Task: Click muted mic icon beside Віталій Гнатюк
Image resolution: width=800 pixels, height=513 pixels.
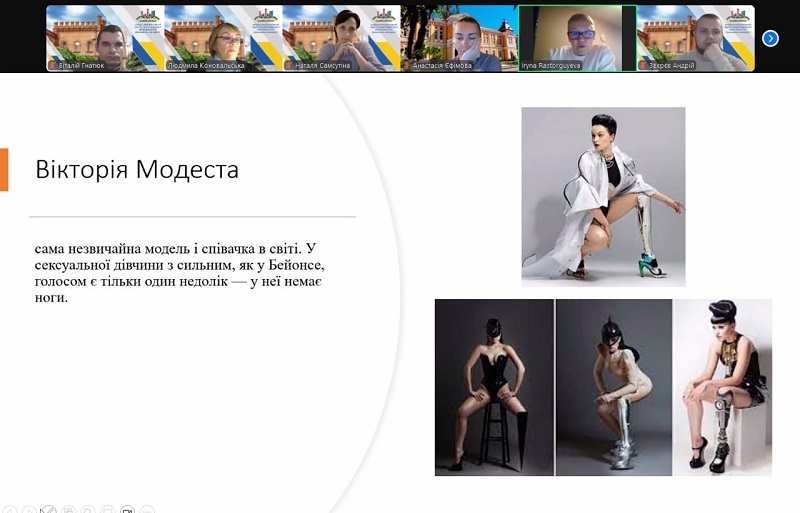Action: click(52, 66)
